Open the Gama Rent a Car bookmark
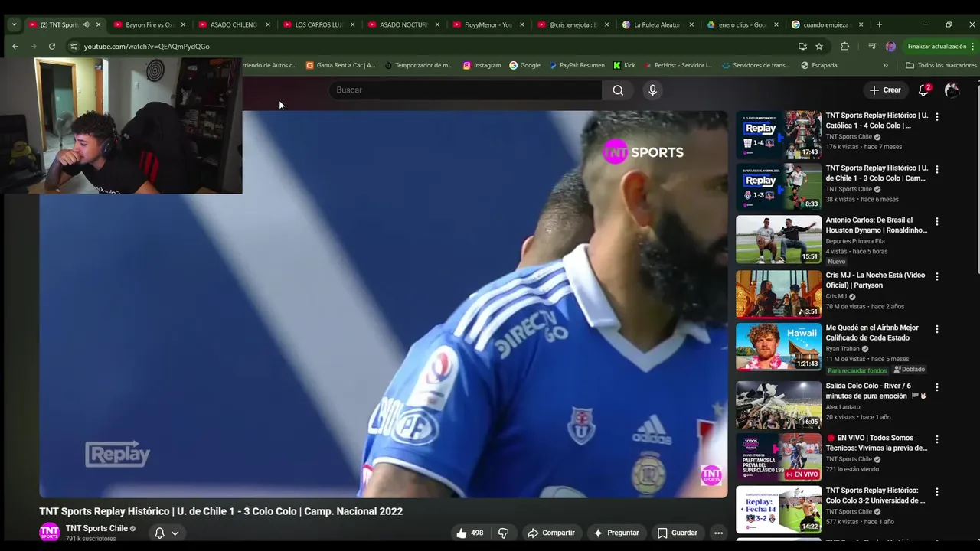980x551 pixels. [x=341, y=65]
